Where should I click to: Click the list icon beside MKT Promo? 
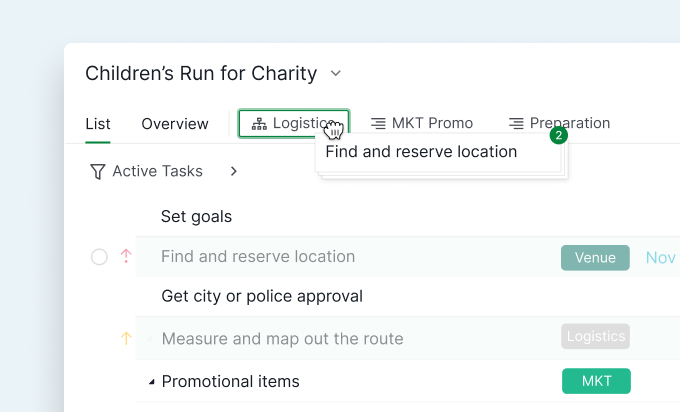(378, 124)
